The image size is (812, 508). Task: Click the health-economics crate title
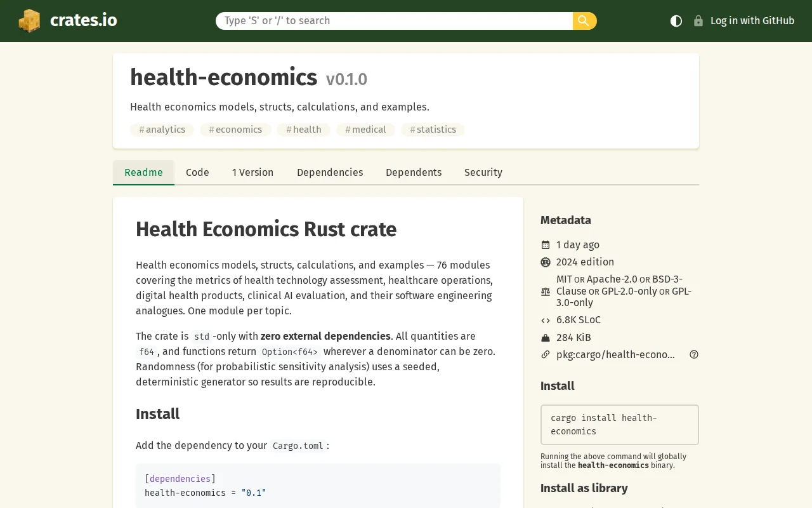pyautogui.click(x=223, y=77)
